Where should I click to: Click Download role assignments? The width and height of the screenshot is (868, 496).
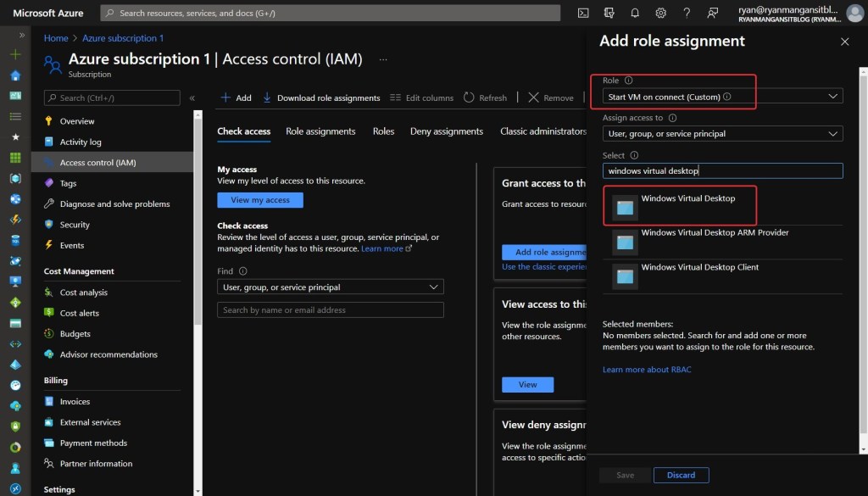(321, 98)
